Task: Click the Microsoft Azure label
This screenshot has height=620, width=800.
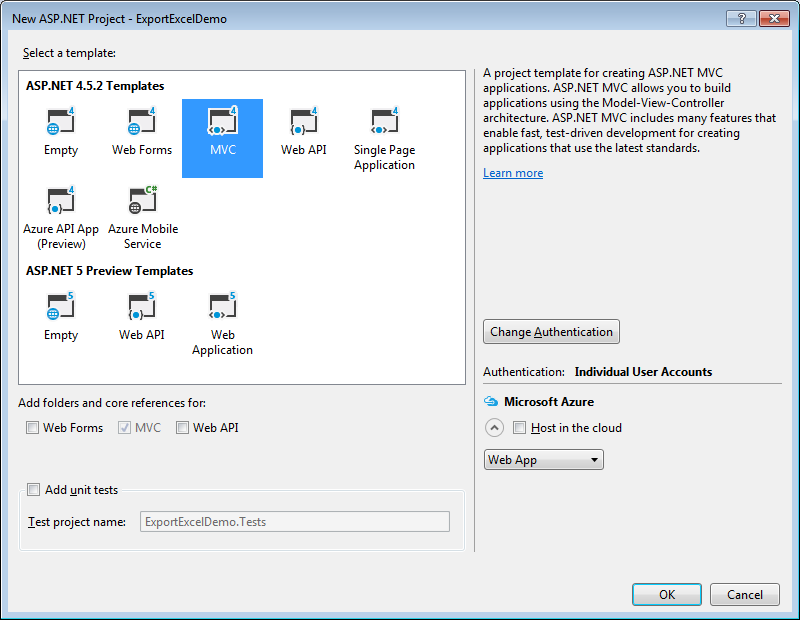Action: [549, 402]
